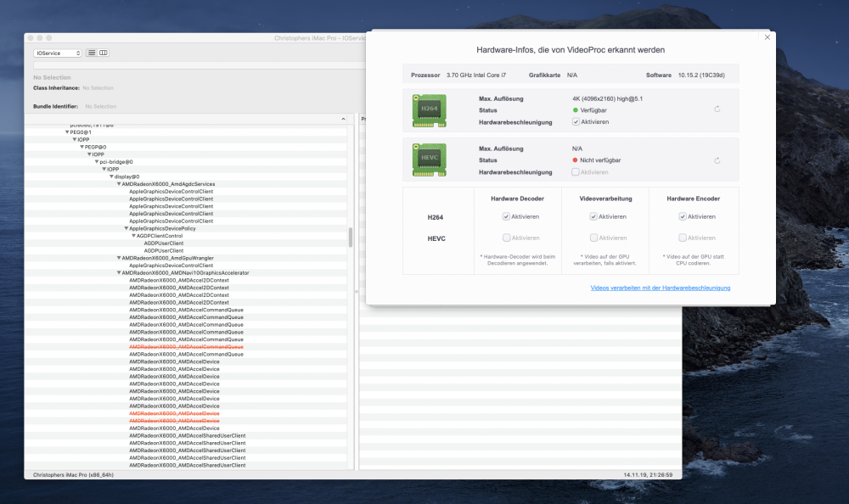
Task: Select the first AGDPUserClient row
Action: (x=164, y=244)
